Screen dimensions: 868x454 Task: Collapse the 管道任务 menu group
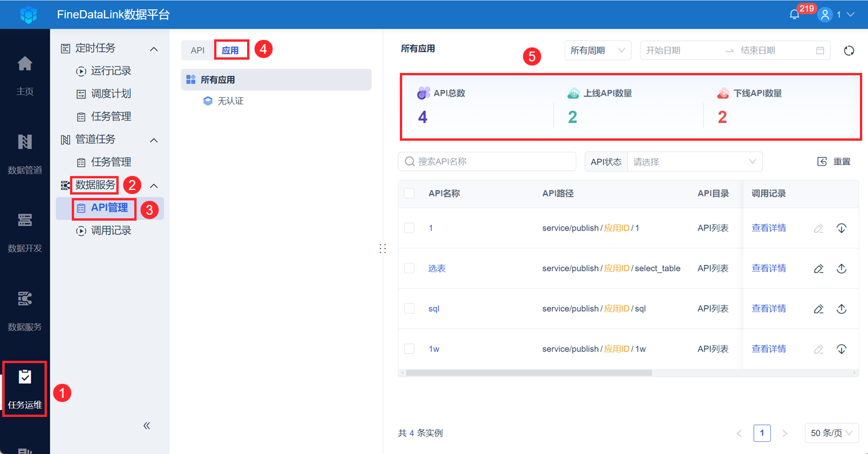(x=154, y=140)
